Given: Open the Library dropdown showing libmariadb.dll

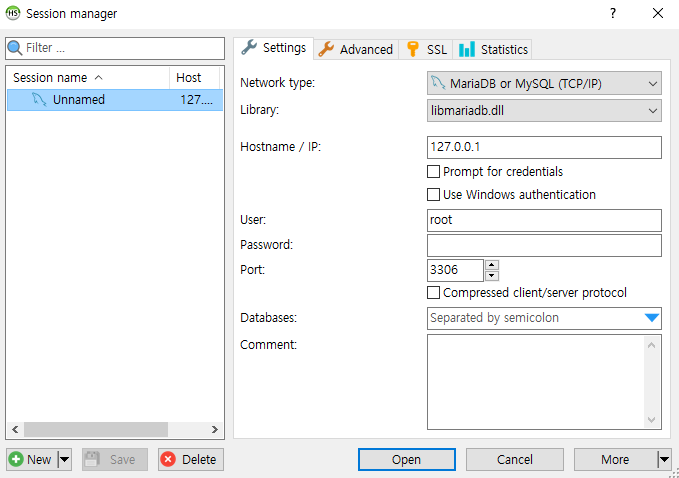Looking at the screenshot, I should pos(544,110).
